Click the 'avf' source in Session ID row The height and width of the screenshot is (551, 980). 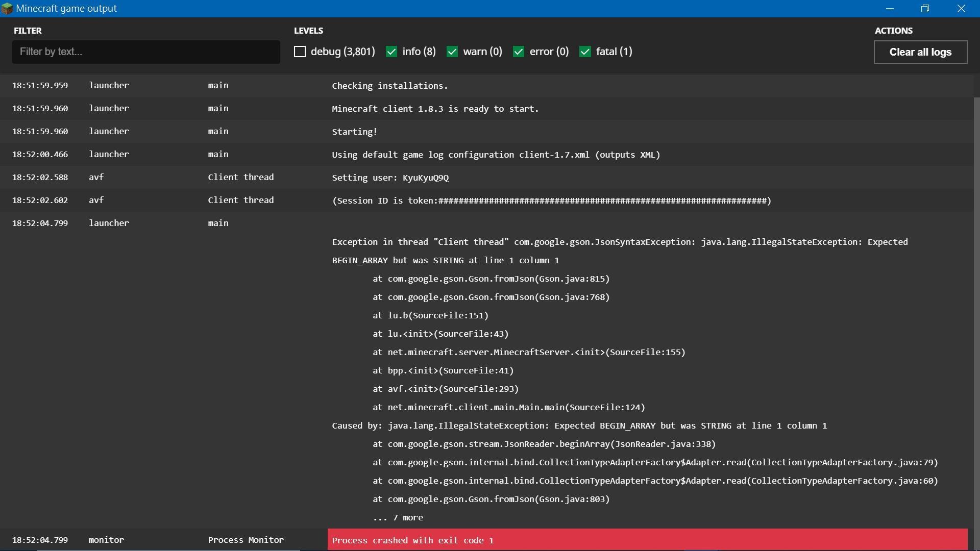coord(96,200)
